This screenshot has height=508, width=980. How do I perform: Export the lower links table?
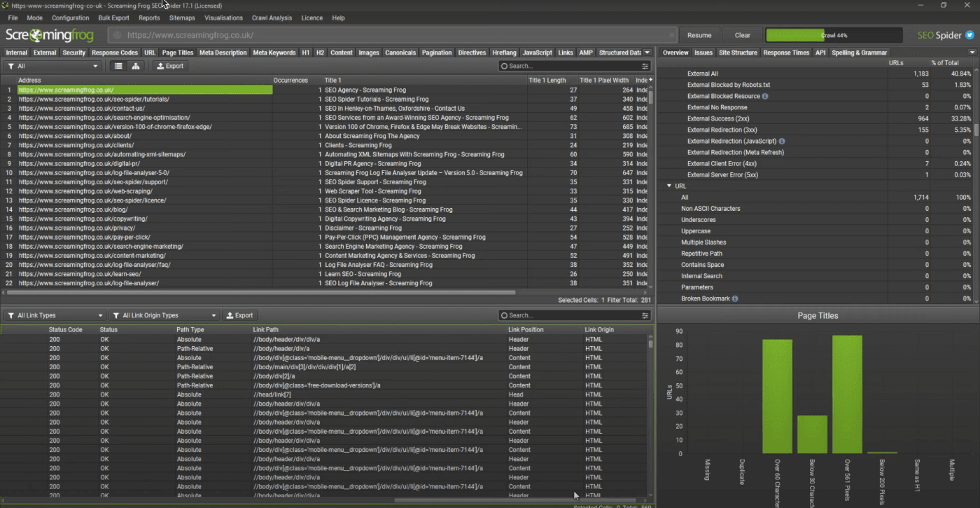point(239,315)
